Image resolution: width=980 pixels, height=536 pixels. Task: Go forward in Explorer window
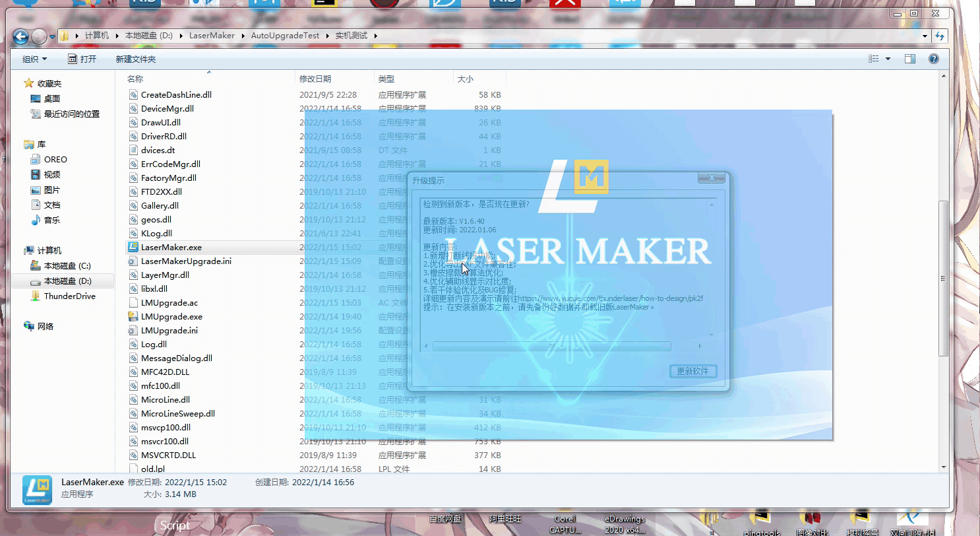click(x=40, y=36)
